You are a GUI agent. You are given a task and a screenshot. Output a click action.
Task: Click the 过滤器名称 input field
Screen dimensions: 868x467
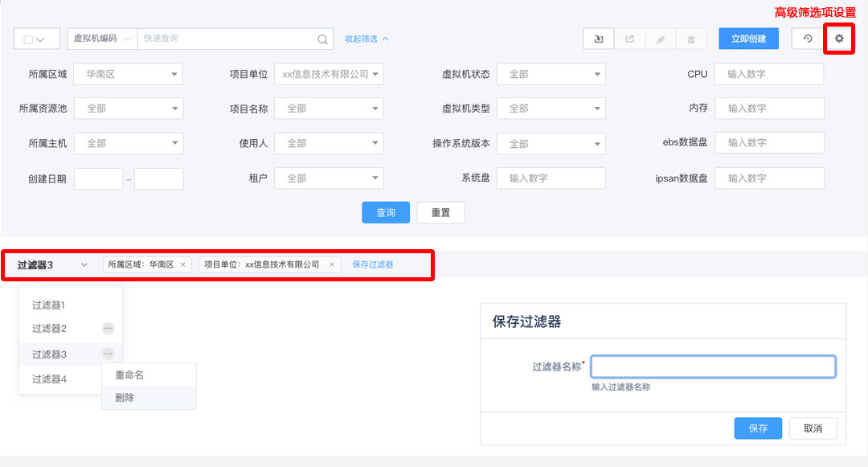tap(713, 367)
